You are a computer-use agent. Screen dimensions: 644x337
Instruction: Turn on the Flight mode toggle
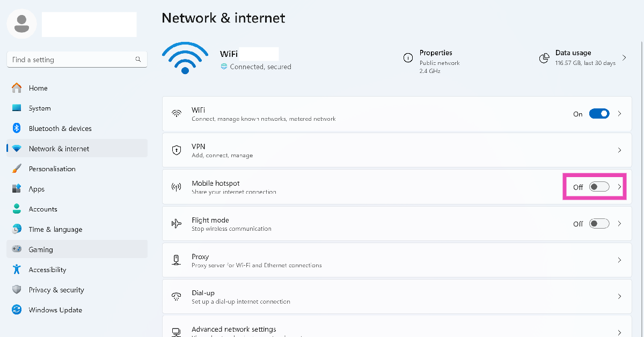pos(599,224)
